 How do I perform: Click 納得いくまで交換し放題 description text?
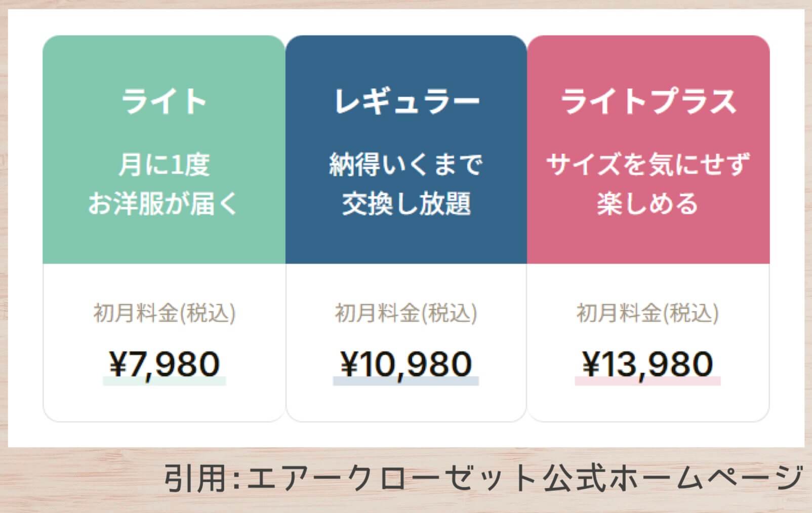click(x=405, y=182)
